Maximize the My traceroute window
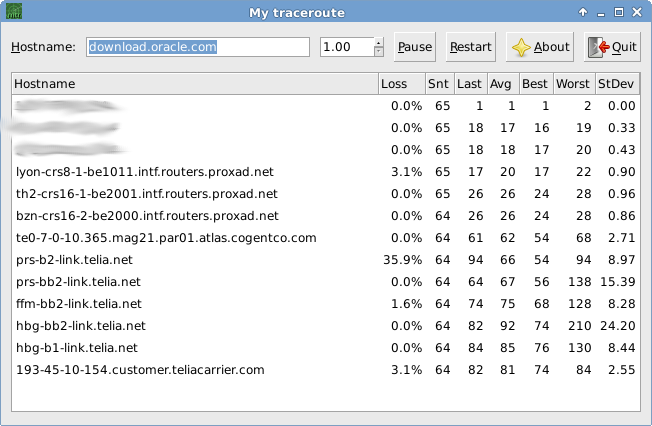The image size is (652, 426). click(x=619, y=12)
